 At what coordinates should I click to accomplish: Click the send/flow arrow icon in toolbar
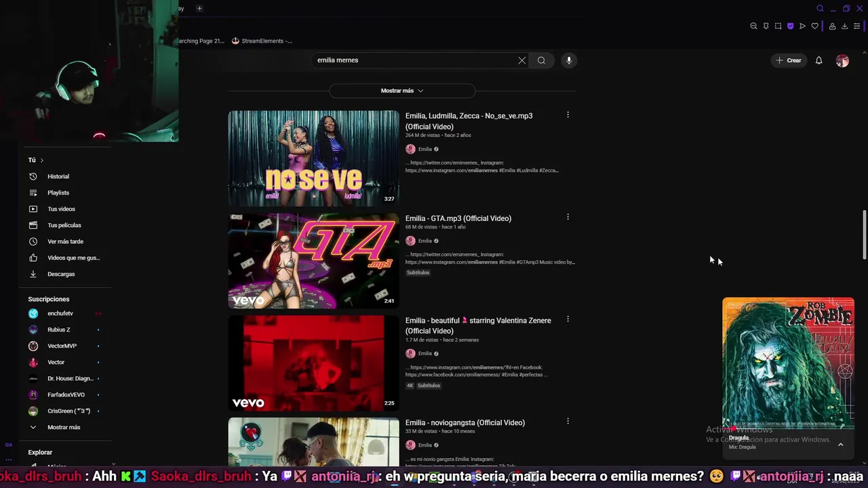802,26
